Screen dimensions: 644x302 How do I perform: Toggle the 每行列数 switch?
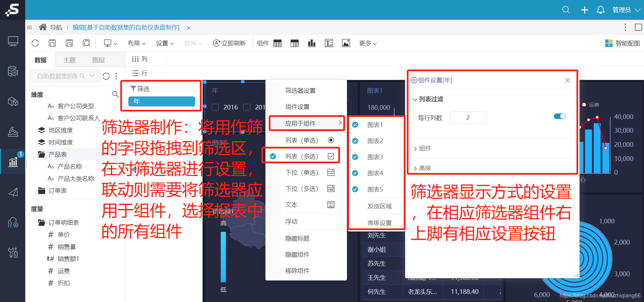click(x=560, y=116)
